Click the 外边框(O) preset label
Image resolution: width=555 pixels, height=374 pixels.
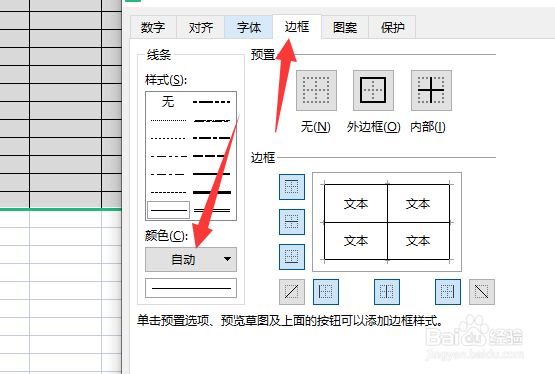[x=373, y=127]
